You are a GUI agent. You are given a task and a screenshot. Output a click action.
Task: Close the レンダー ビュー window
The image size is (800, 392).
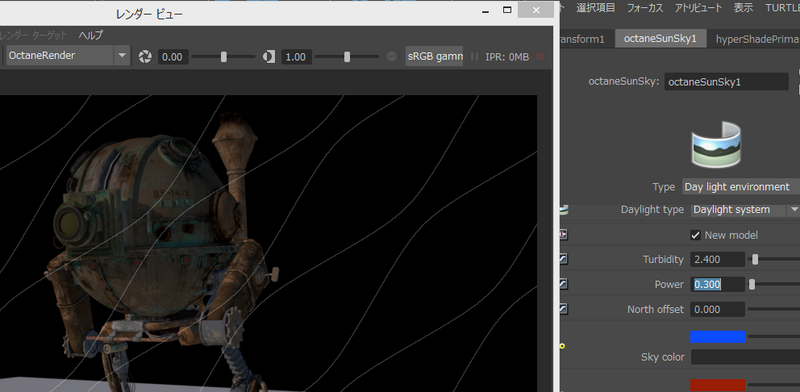click(536, 10)
